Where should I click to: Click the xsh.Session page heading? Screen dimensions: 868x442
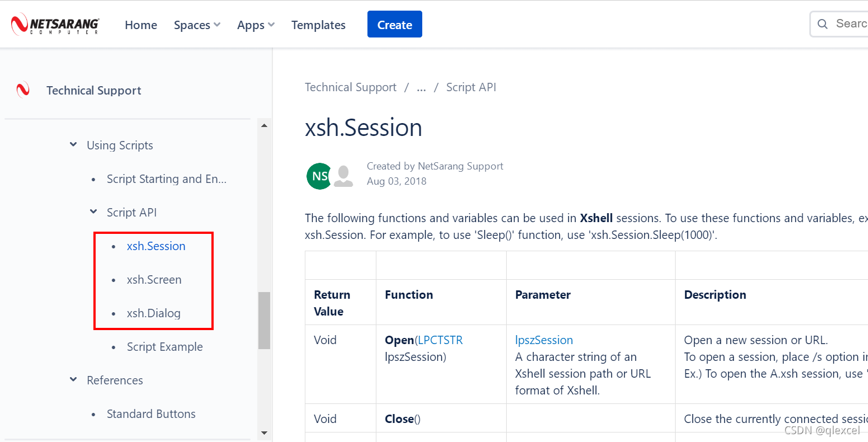pyautogui.click(x=364, y=128)
